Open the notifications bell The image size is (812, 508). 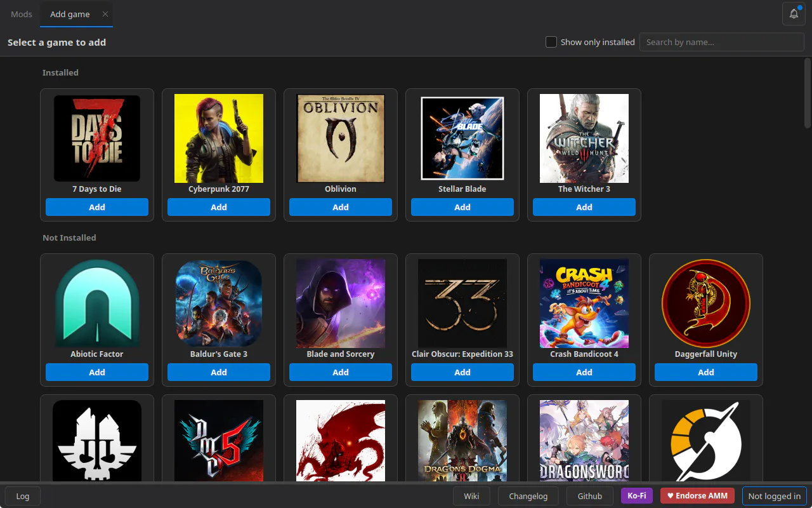click(x=794, y=14)
